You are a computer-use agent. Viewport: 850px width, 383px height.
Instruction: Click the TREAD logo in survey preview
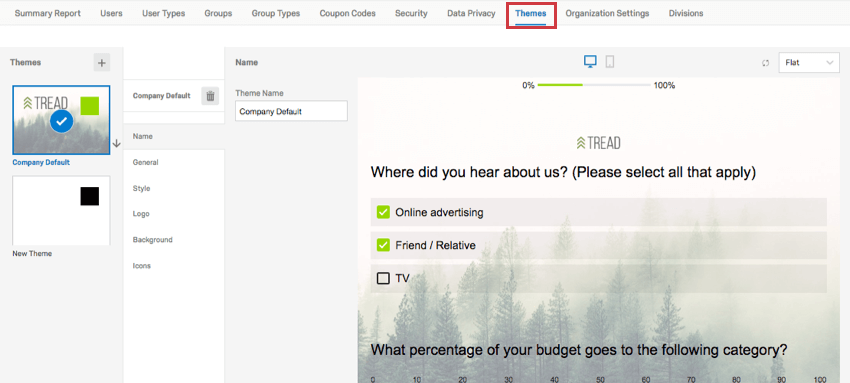598,143
